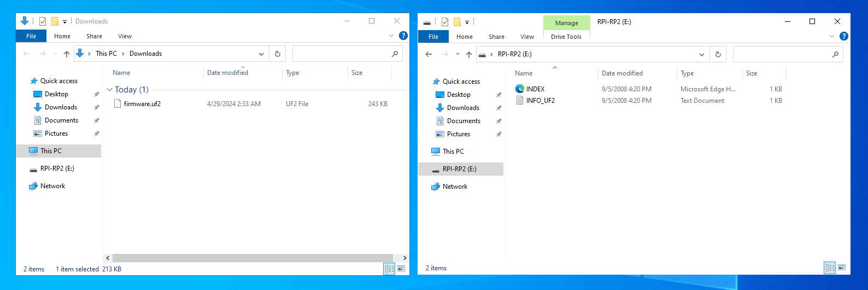
Task: Open the Share tab in Downloads window
Action: pyautogui.click(x=94, y=36)
